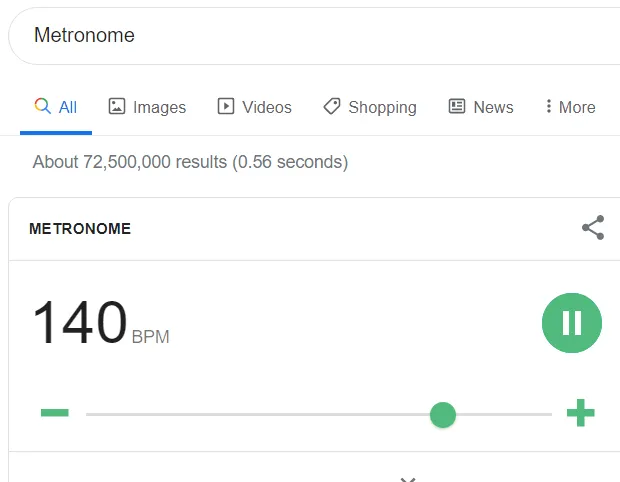The width and height of the screenshot is (620, 482).
Task: Pause the metronome playback
Action: (572, 322)
